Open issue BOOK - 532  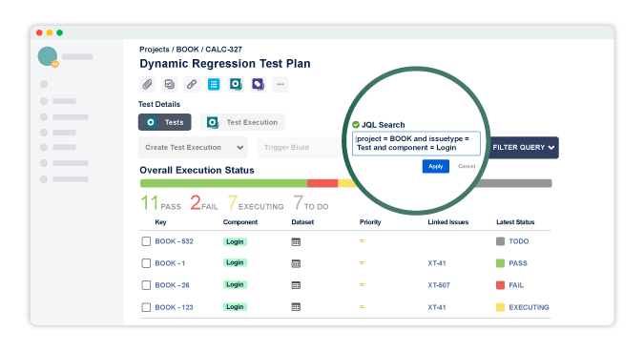coord(175,241)
